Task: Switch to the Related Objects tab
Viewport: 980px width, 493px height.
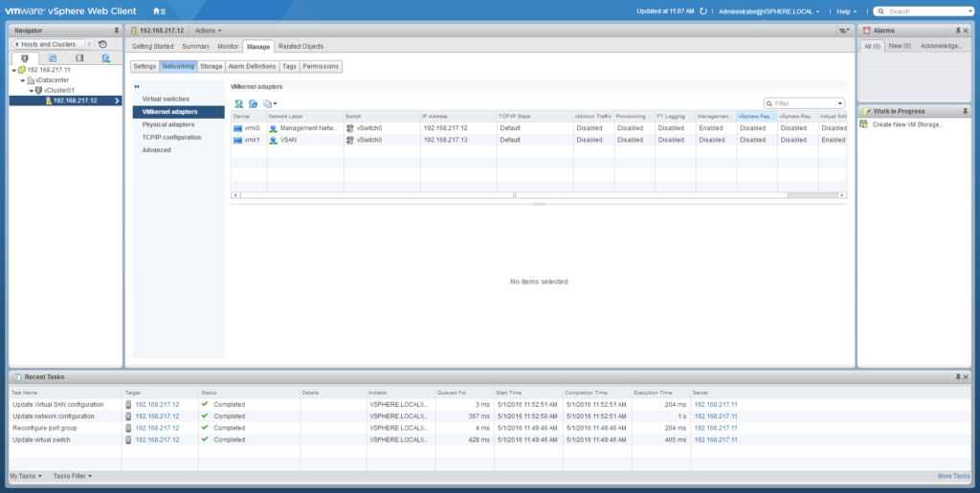Action: [x=301, y=46]
